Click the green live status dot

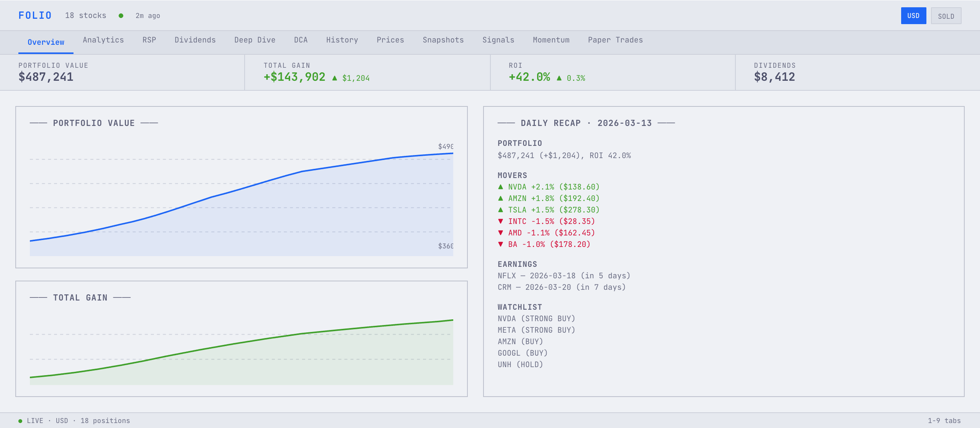[x=121, y=16]
